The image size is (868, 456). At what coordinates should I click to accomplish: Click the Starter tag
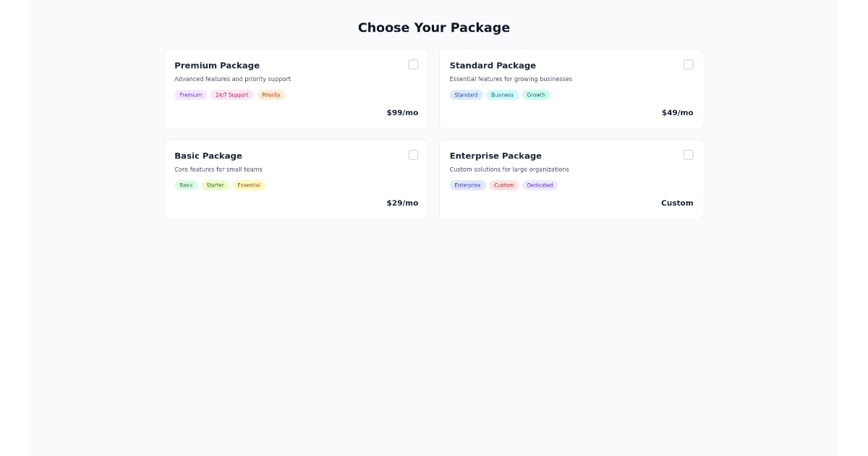pyautogui.click(x=215, y=185)
